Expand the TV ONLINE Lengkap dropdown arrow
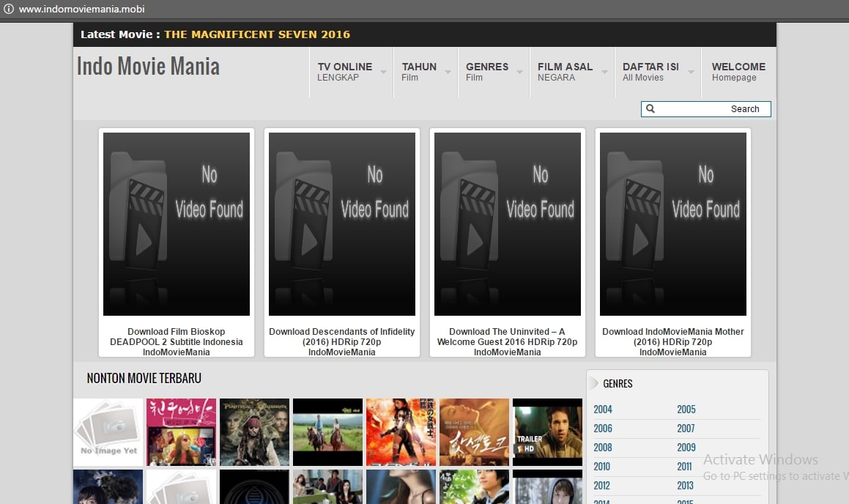 pos(383,72)
